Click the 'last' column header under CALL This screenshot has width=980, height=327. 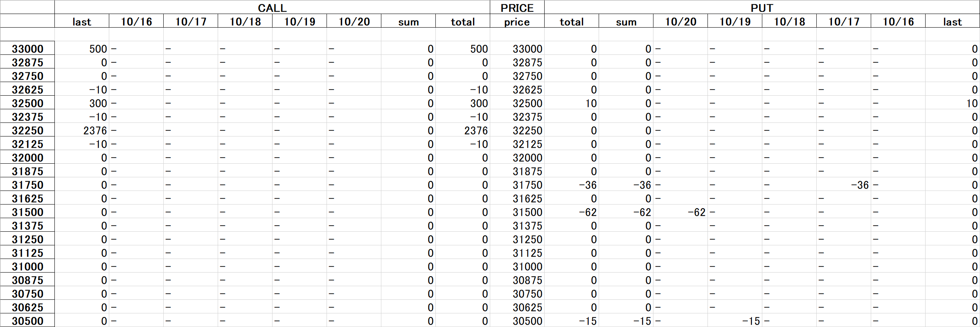point(82,22)
